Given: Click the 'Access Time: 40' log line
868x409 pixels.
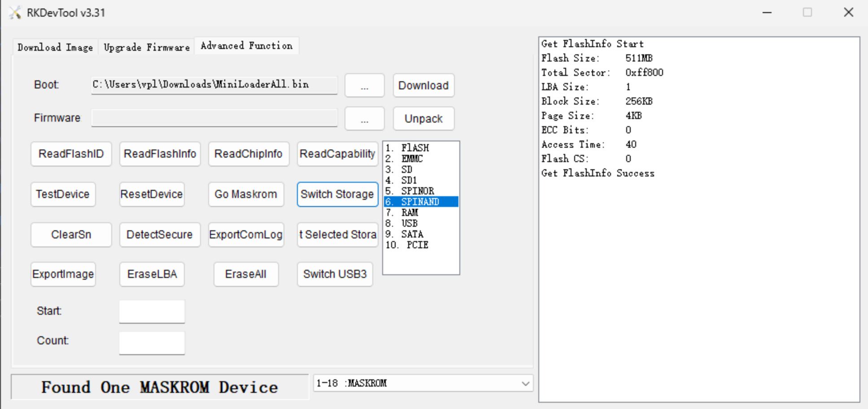Looking at the screenshot, I should click(x=589, y=145).
